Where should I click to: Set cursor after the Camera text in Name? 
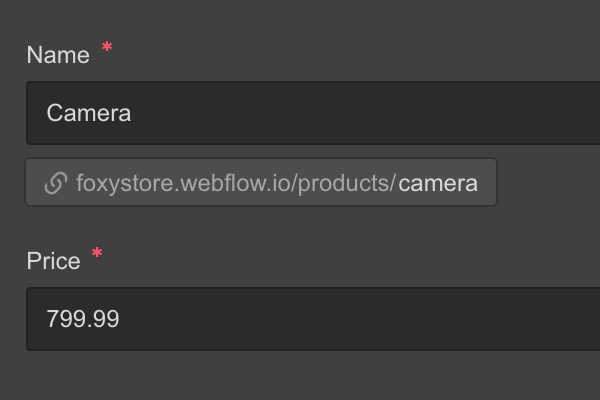coord(132,113)
